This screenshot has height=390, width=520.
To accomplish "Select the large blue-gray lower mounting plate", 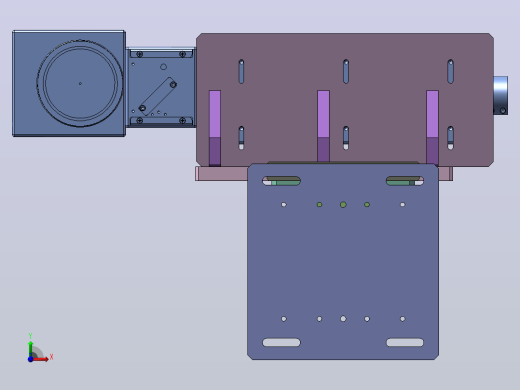I will pyautogui.click(x=343, y=261).
